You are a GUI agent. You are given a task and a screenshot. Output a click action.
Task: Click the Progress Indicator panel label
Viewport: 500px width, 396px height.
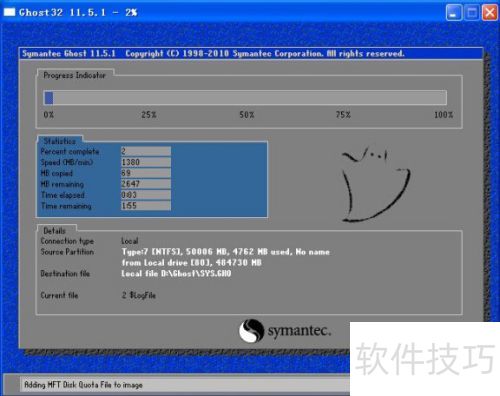tap(74, 75)
